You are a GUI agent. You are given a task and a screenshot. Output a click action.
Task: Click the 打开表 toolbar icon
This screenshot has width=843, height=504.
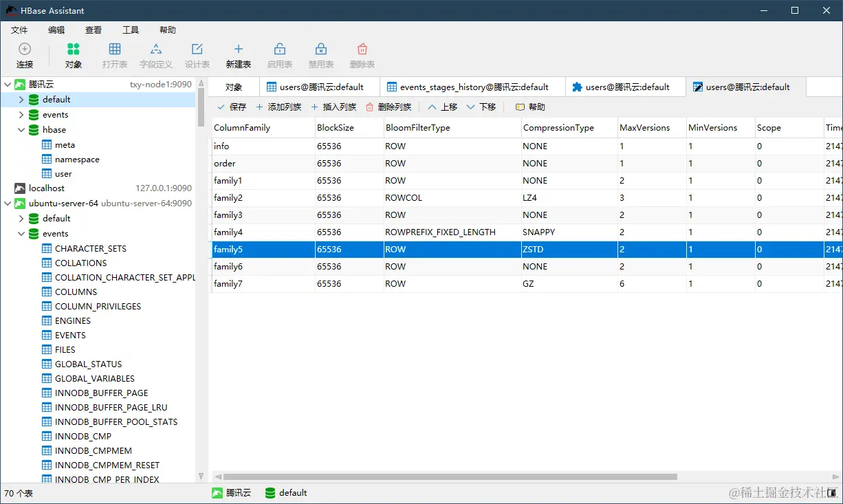115,49
